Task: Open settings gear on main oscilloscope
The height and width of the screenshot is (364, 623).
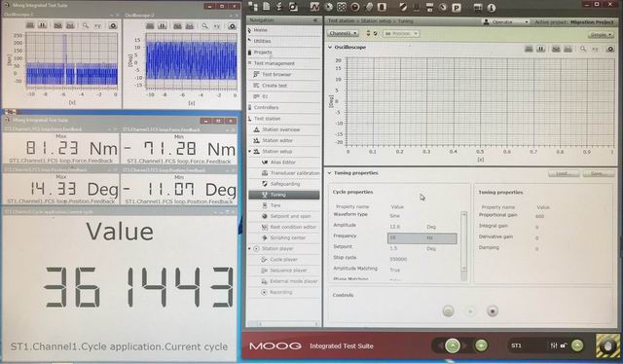Action: pos(610,49)
